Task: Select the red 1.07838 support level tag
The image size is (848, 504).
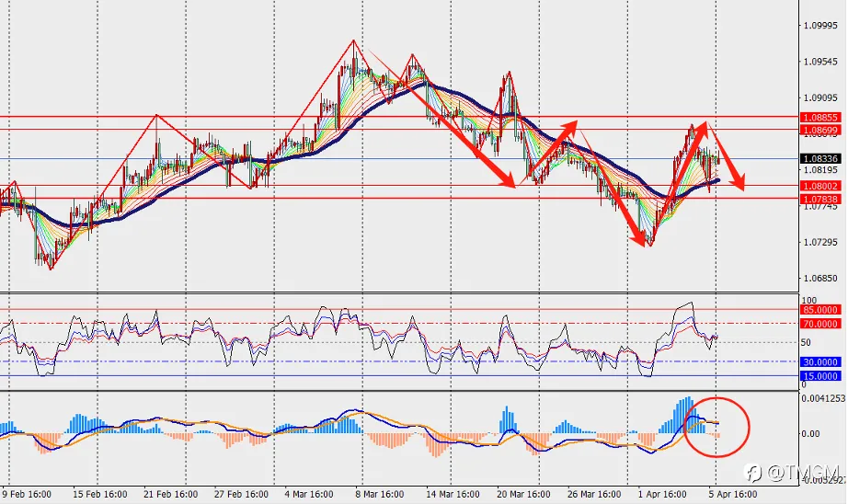Action: (x=820, y=199)
